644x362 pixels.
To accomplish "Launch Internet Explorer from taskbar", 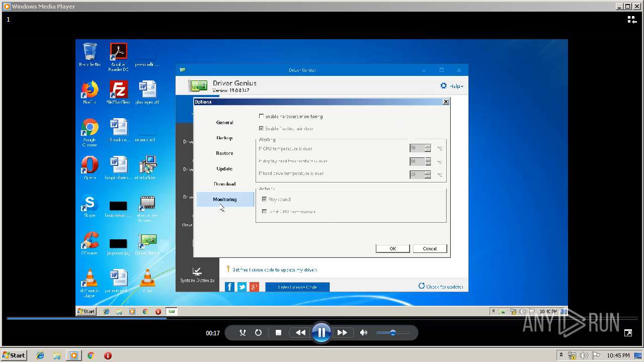I will (40, 355).
